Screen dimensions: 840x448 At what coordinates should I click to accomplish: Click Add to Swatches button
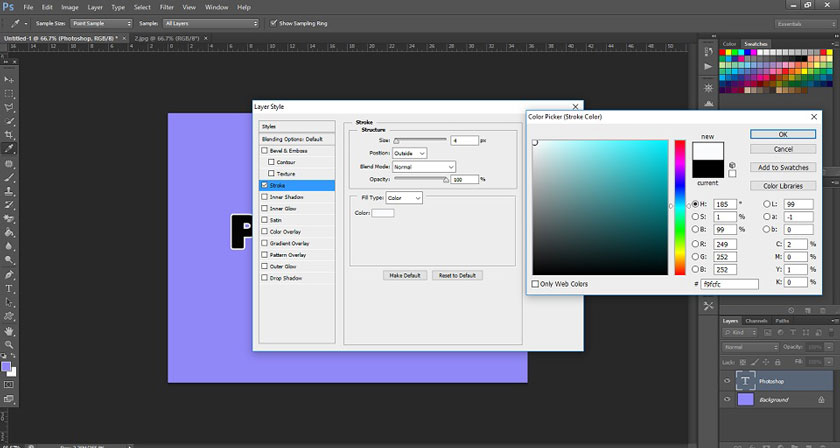click(783, 167)
